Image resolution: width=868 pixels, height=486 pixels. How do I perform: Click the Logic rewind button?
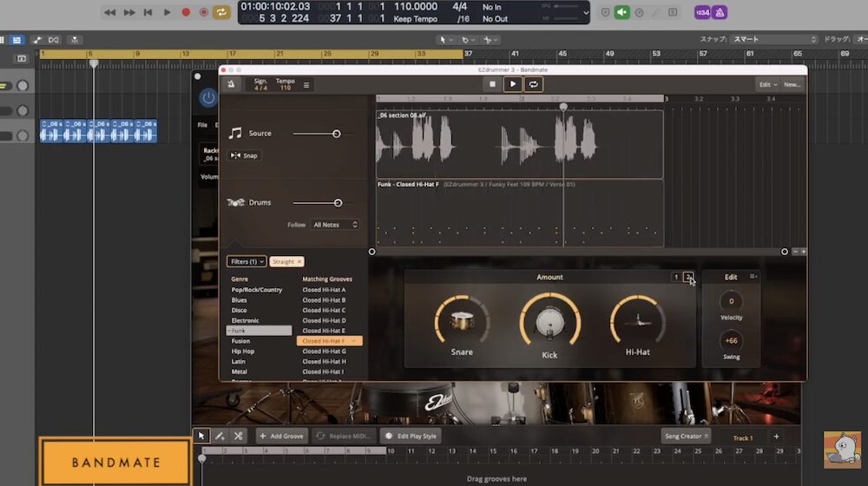[x=109, y=12]
